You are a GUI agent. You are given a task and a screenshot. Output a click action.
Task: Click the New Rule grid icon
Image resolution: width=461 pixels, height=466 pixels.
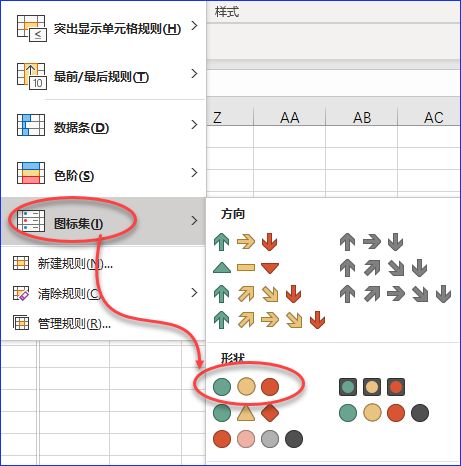pos(21,263)
